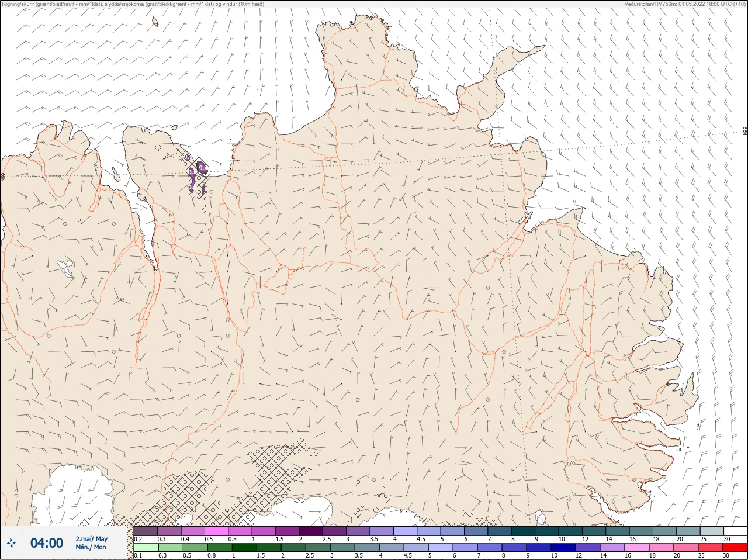748x560 pixels.
Task: Select lower legend swatch between 3 and 3.5
Action: click(x=342, y=548)
